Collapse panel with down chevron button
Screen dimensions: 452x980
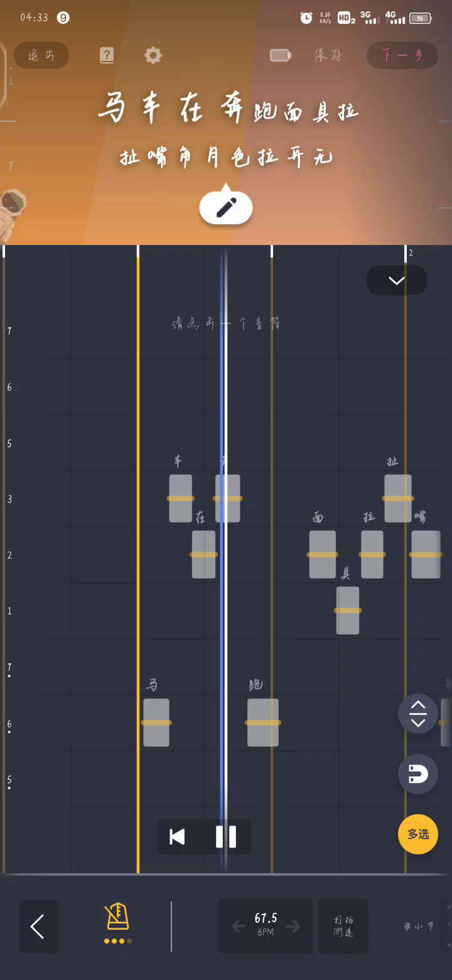pos(397,280)
